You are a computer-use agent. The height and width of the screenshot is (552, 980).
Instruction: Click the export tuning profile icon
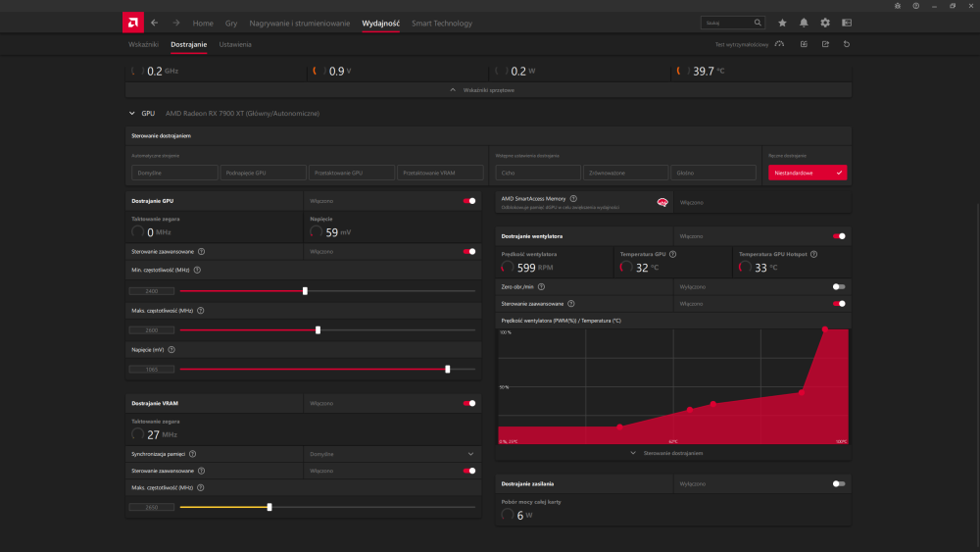coord(825,44)
